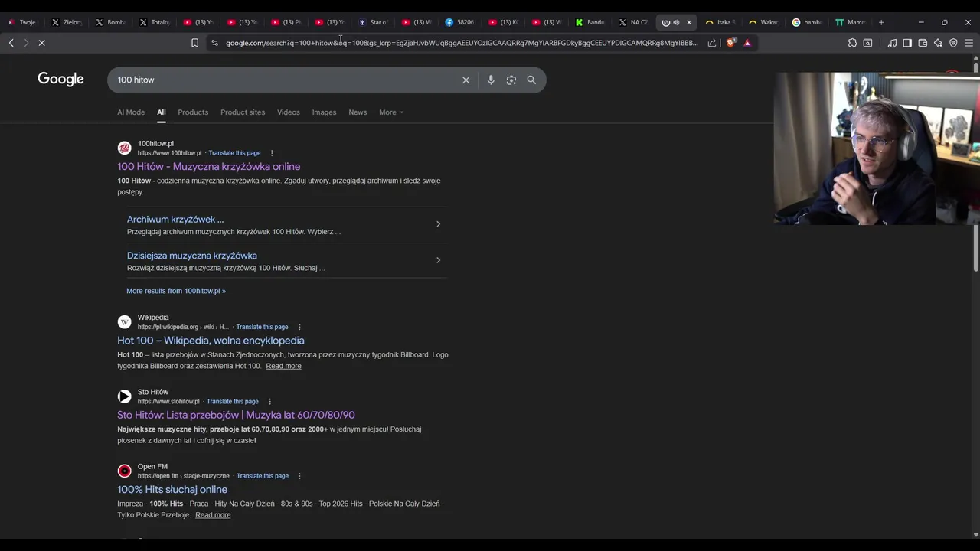Open 100% Hits słuchaj online result
980x551 pixels.
pos(172,490)
